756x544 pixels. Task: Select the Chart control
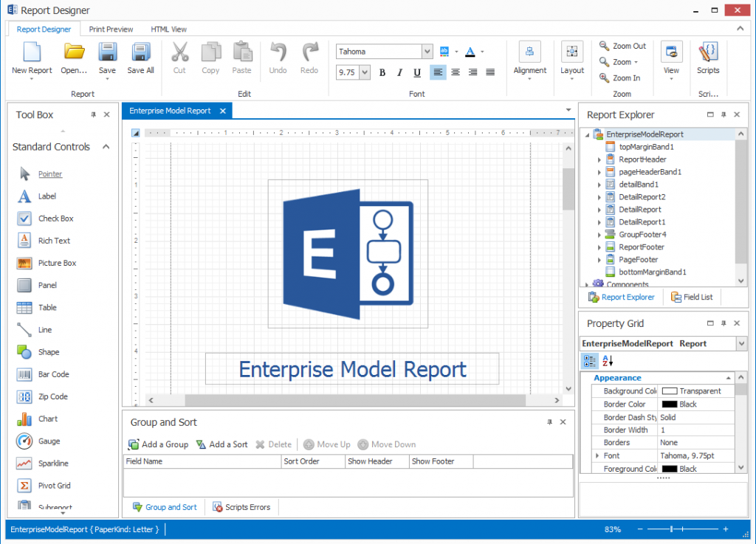point(48,419)
